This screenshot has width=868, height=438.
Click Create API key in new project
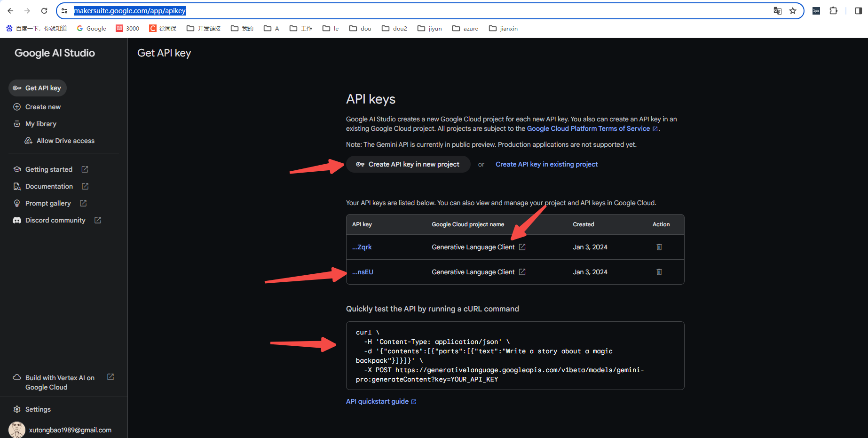408,164
